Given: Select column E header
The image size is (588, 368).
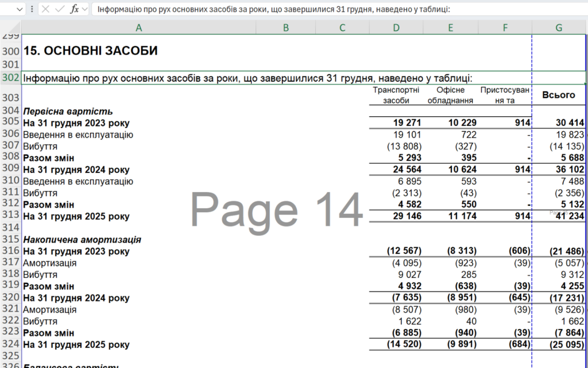Looking at the screenshot, I should 450,28.
